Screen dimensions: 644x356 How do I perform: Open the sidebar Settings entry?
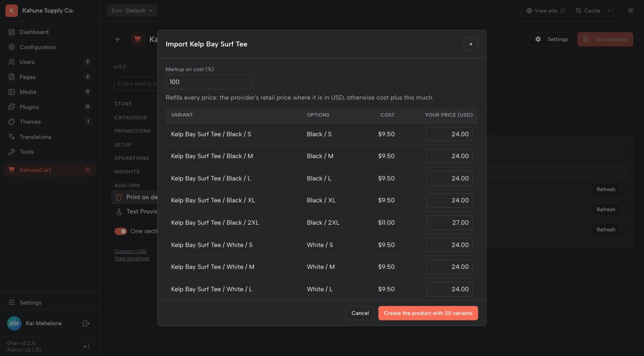(50, 303)
